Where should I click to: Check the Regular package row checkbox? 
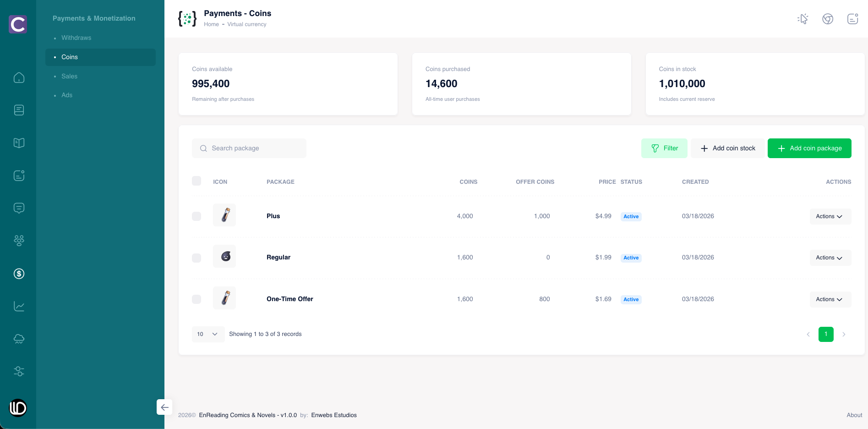pos(197,258)
